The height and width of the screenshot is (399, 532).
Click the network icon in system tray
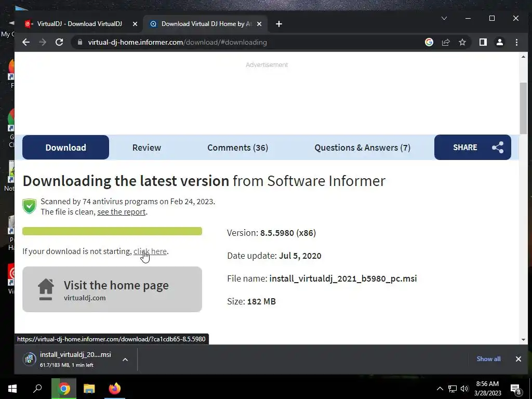click(453, 389)
